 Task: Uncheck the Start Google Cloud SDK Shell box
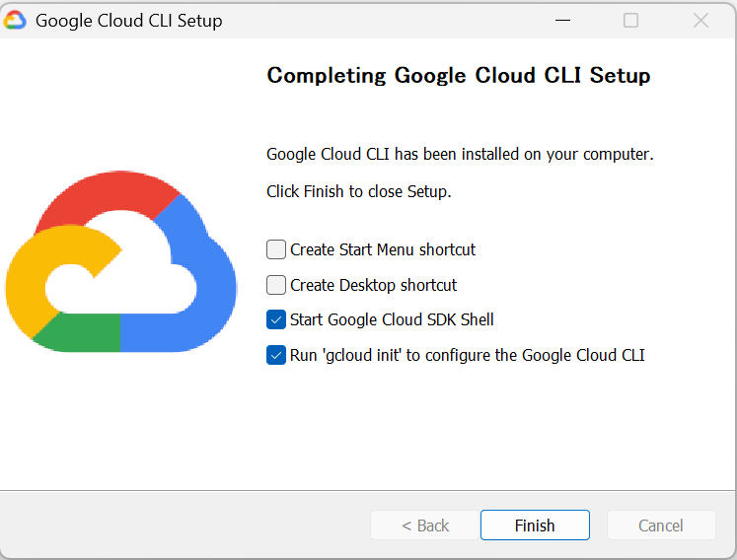click(276, 320)
